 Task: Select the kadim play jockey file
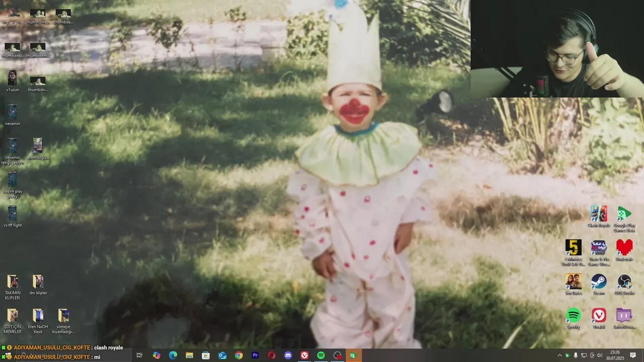click(x=13, y=185)
